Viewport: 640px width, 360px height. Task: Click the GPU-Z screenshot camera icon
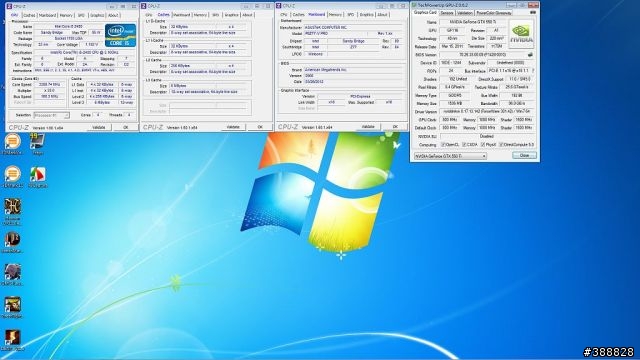(x=532, y=13)
